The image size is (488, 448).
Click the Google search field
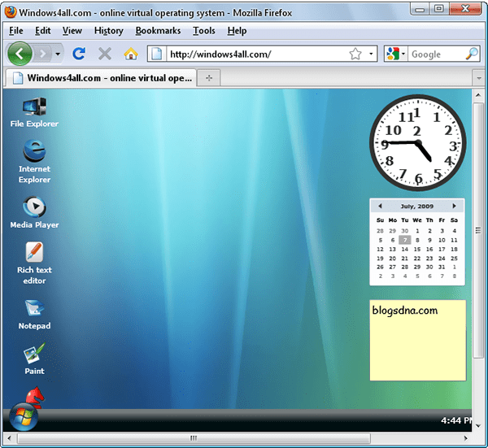click(436, 54)
